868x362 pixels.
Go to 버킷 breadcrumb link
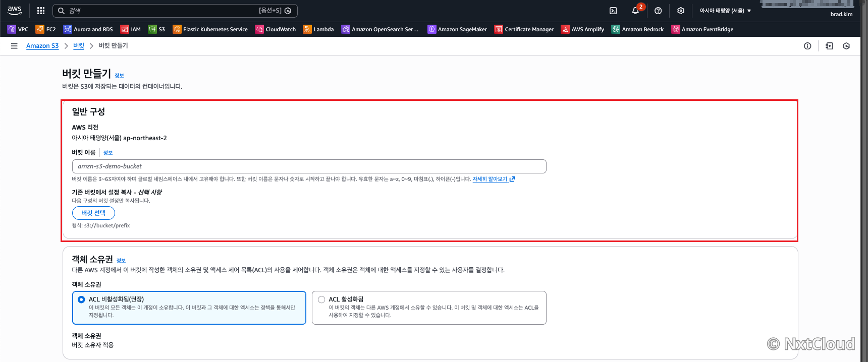(79, 46)
